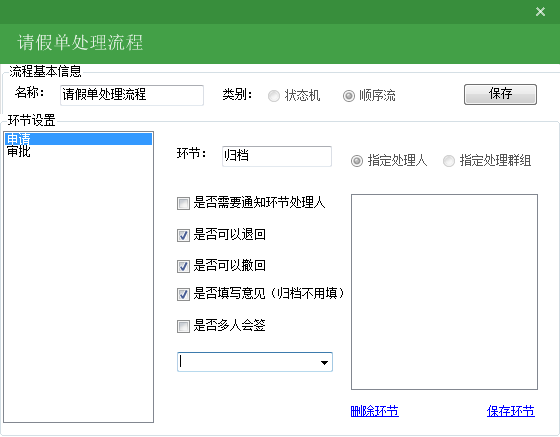Open the handler combo box dropdown arrow
This screenshot has height=437, width=560.
324,362
